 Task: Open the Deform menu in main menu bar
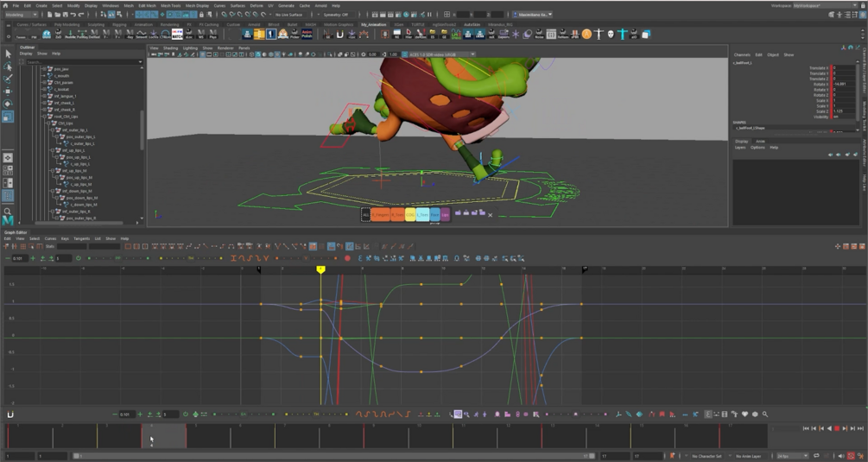[257, 5]
